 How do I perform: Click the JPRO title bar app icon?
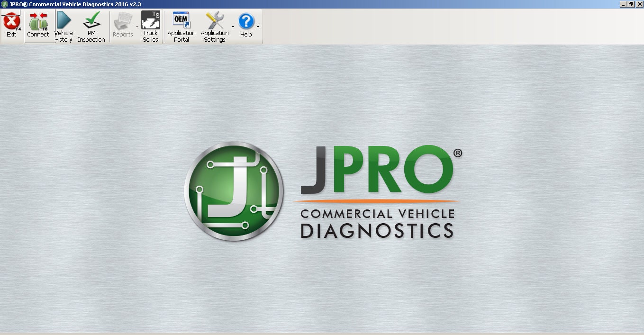pyautogui.click(x=4, y=4)
